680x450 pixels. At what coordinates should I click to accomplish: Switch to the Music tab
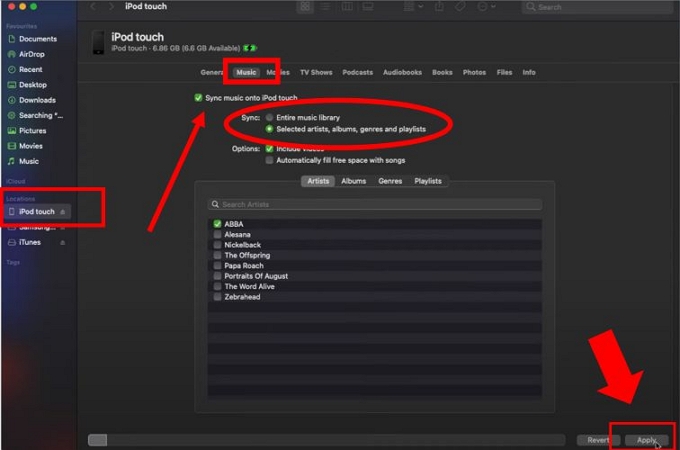tap(246, 72)
